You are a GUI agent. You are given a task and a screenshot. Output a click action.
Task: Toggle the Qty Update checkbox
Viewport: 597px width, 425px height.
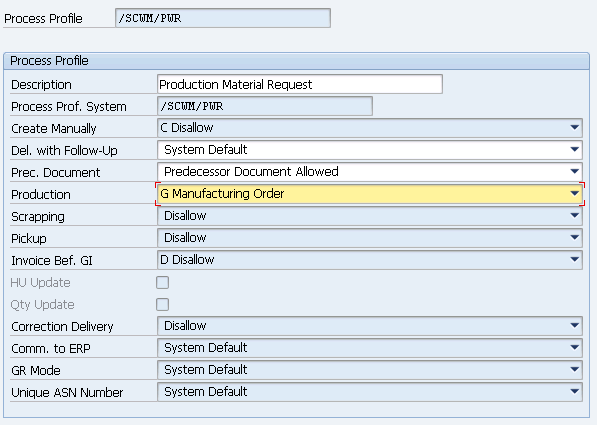(163, 305)
